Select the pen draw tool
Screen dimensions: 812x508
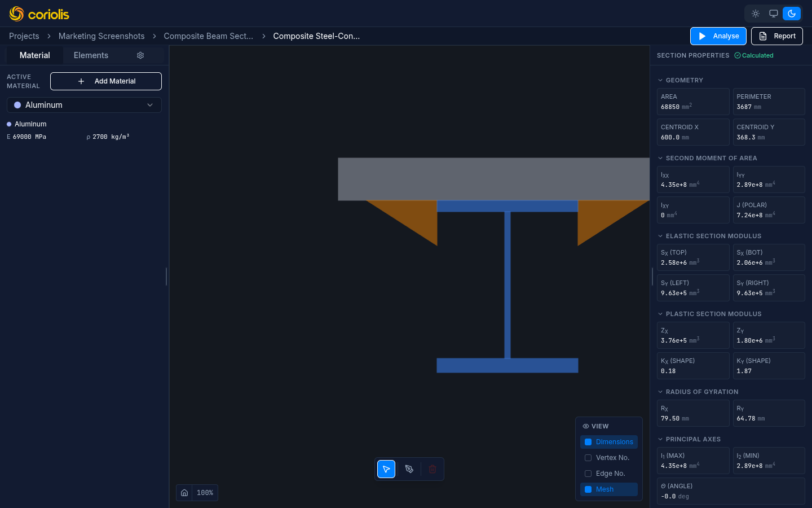click(409, 469)
